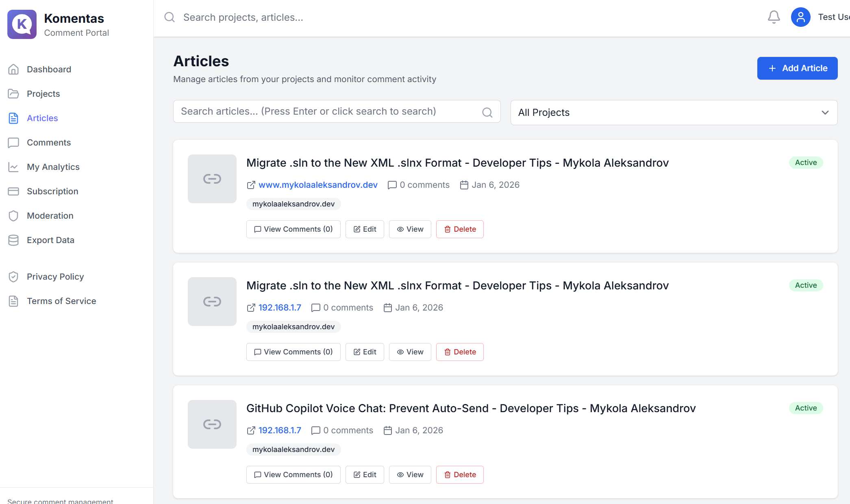Click the Test User avatar icon

(x=800, y=17)
